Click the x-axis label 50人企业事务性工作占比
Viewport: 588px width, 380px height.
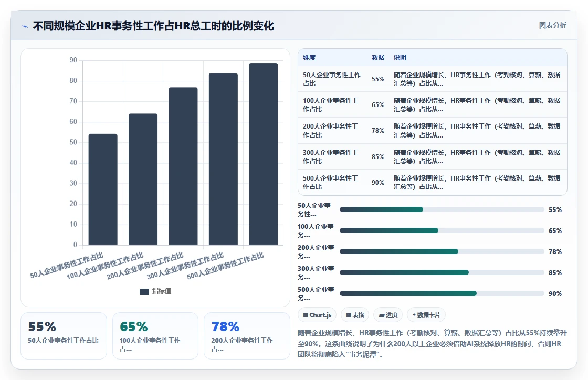coord(67,266)
